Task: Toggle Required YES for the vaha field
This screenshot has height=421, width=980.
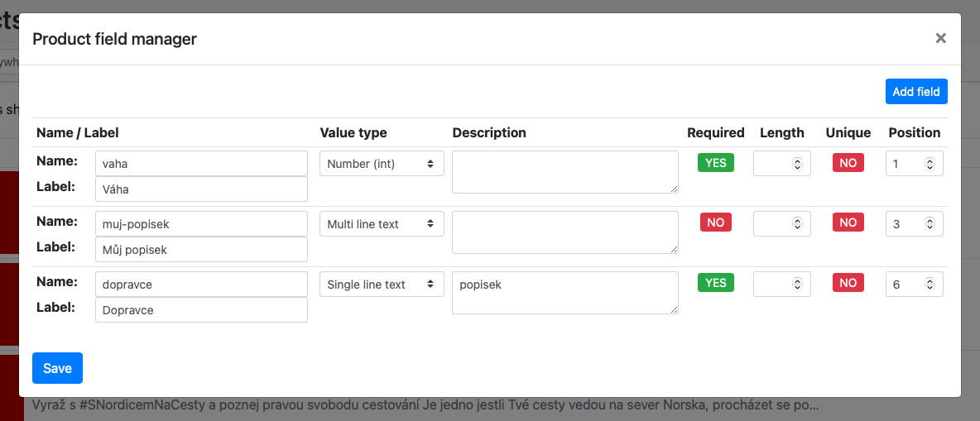Action: point(716,163)
